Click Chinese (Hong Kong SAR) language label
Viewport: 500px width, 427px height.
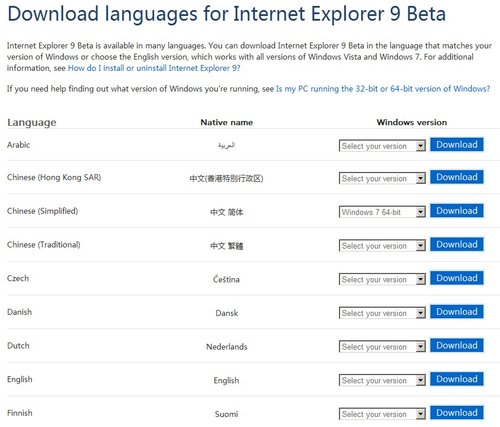pyautogui.click(x=54, y=177)
